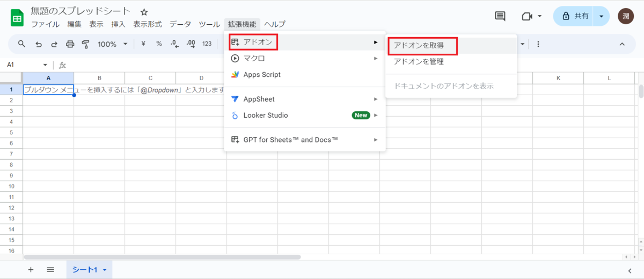The width and height of the screenshot is (644, 279).
Task: Click the fx function icon
Action: [62, 65]
